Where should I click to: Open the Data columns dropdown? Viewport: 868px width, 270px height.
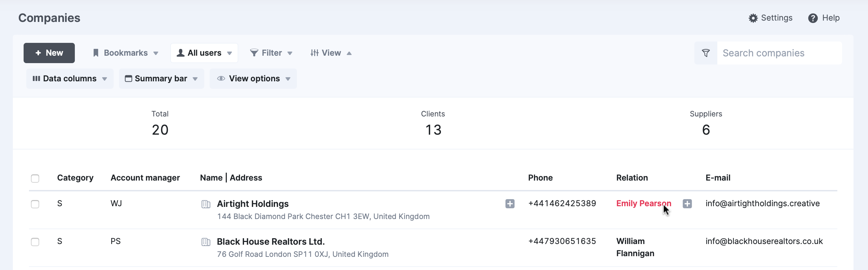click(70, 79)
